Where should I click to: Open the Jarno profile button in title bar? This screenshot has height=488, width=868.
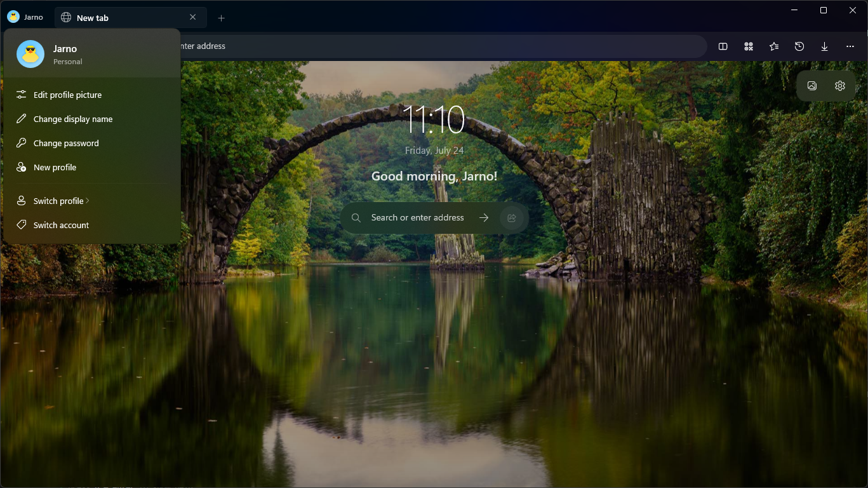tap(25, 17)
